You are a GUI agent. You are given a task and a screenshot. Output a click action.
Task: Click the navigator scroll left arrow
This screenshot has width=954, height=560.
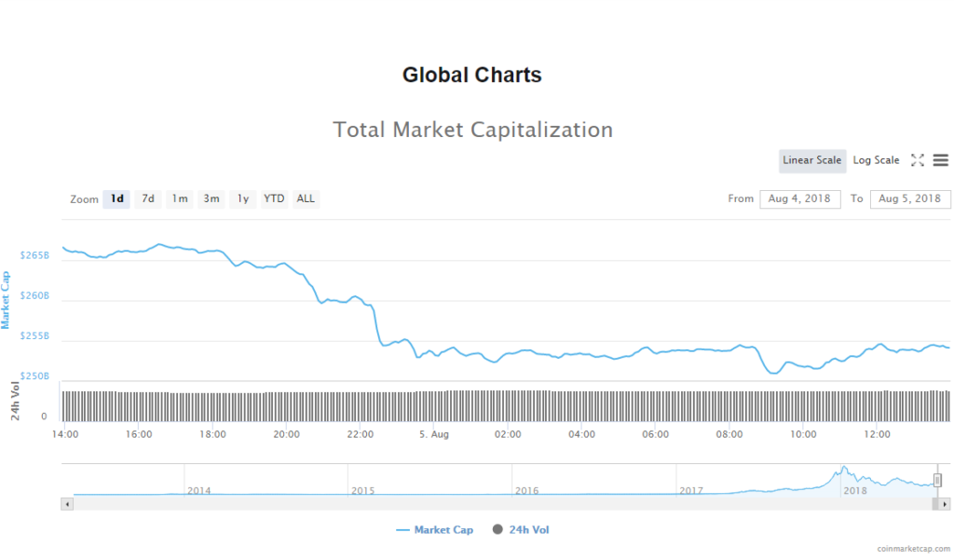(x=66, y=504)
